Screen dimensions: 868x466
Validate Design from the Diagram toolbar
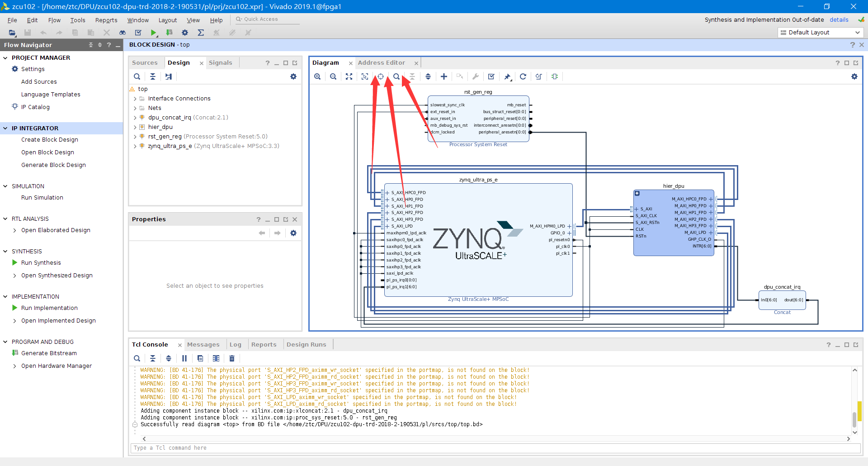coord(491,76)
